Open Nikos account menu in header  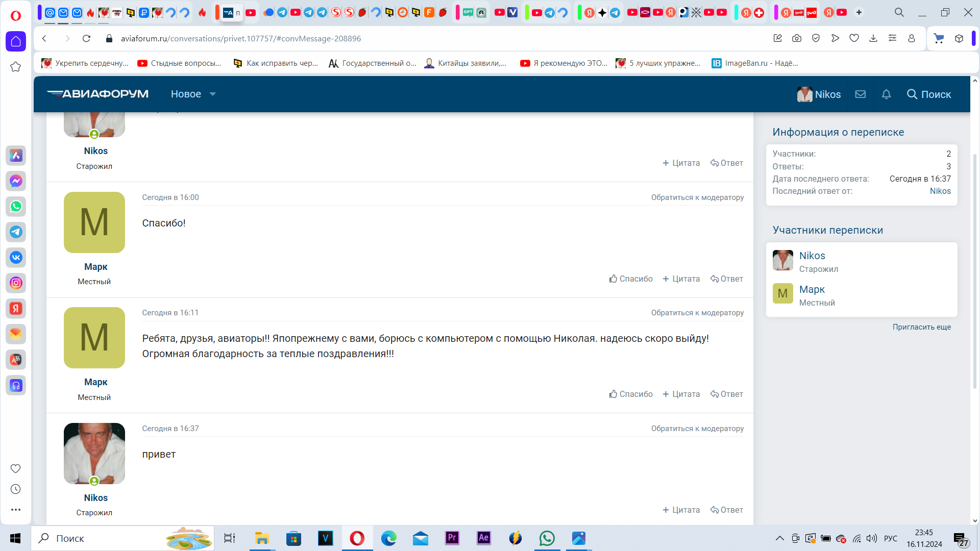click(x=819, y=94)
